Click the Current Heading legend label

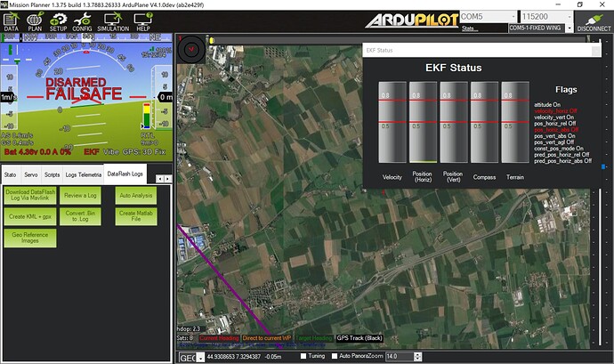pos(219,338)
